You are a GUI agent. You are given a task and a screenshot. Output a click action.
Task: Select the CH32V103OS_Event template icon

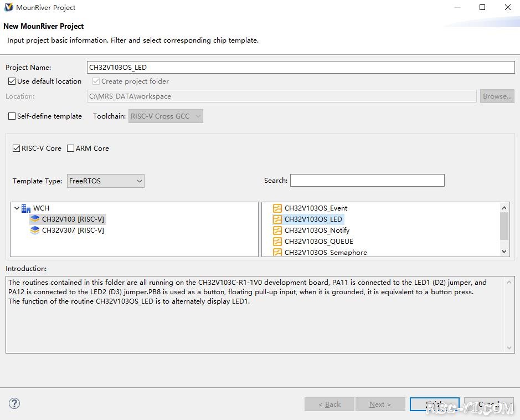click(277, 208)
